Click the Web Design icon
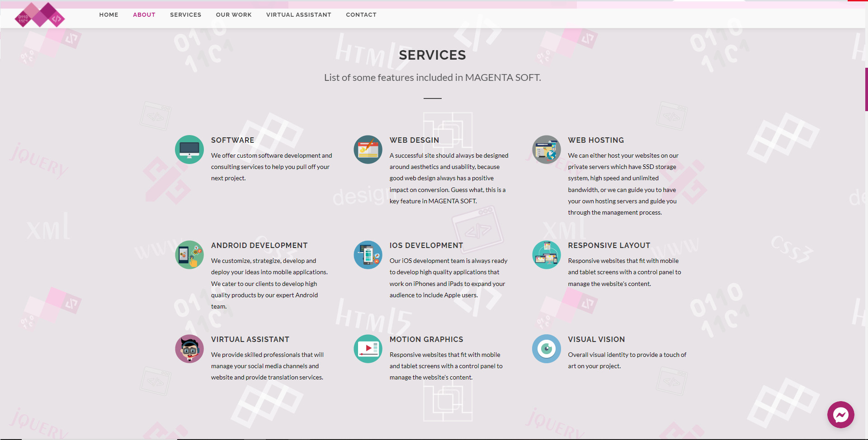This screenshot has width=868, height=440. click(368, 150)
